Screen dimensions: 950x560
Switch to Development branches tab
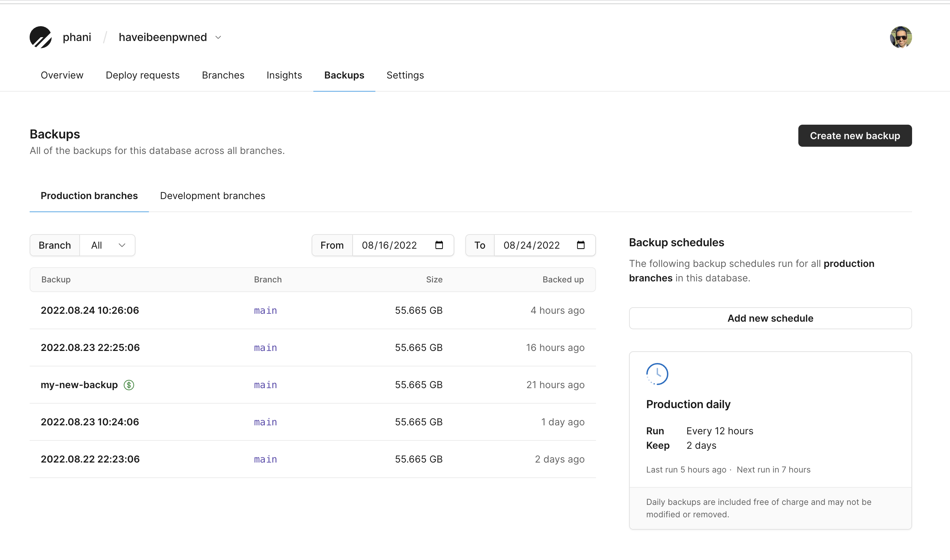click(212, 196)
